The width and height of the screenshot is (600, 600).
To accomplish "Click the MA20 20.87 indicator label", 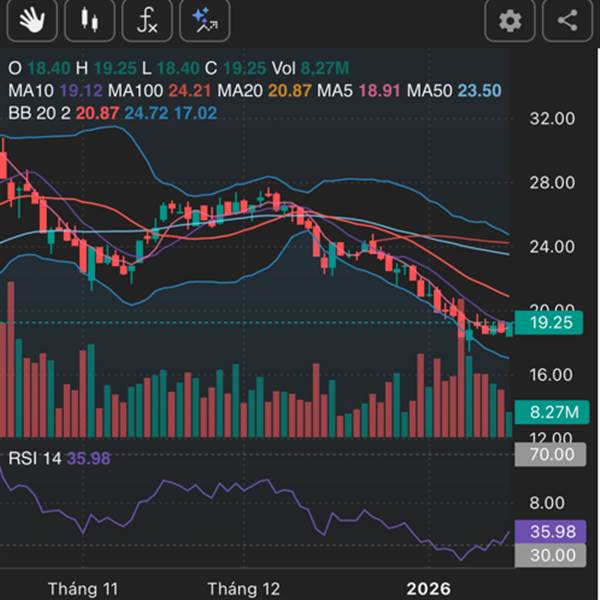I will (264, 91).
